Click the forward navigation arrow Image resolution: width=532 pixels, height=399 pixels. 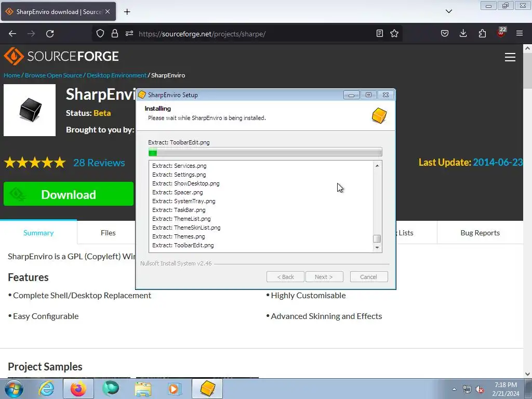pos(31,34)
